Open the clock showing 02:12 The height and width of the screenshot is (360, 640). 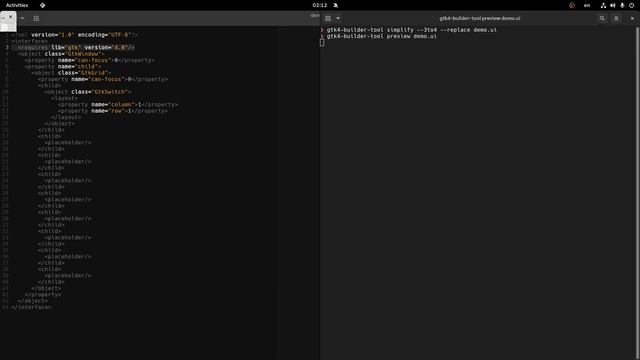pyautogui.click(x=320, y=5)
